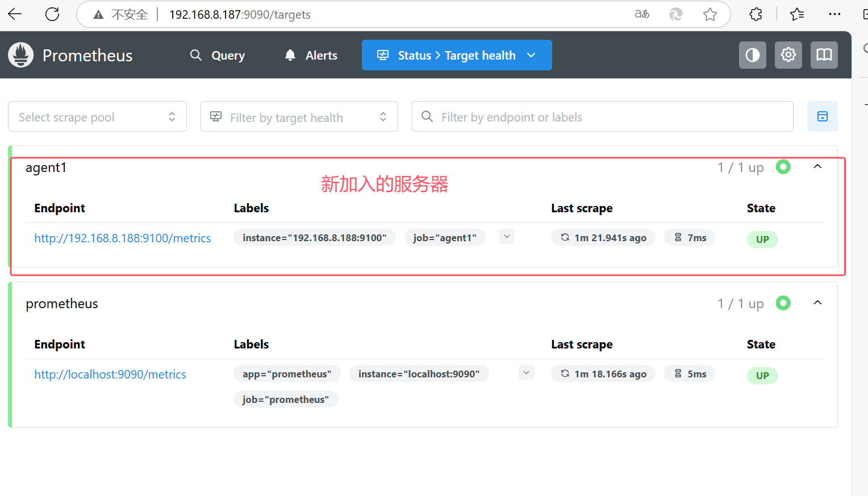Focus the Filter by endpoint or labels field

pos(603,116)
